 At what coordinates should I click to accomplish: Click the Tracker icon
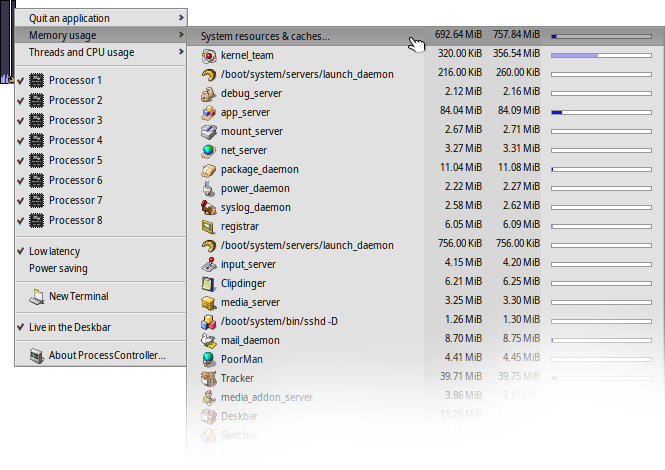pyautogui.click(x=208, y=378)
